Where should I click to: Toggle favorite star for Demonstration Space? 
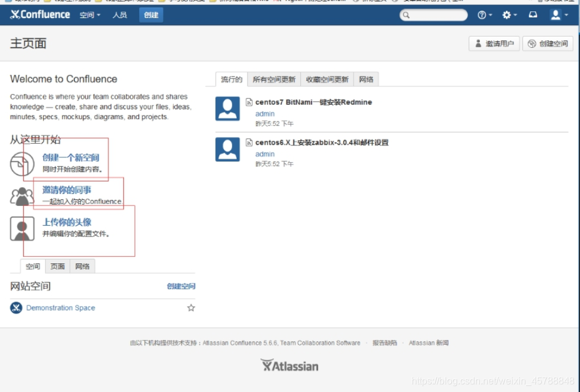(x=191, y=308)
